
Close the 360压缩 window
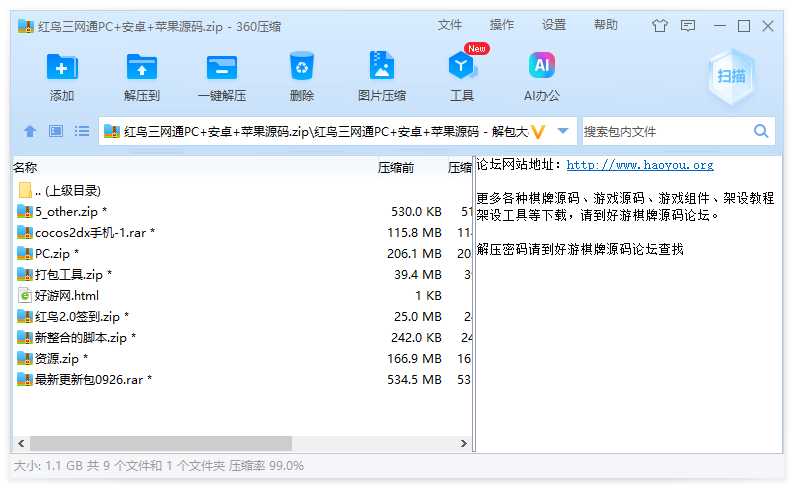coord(768,26)
